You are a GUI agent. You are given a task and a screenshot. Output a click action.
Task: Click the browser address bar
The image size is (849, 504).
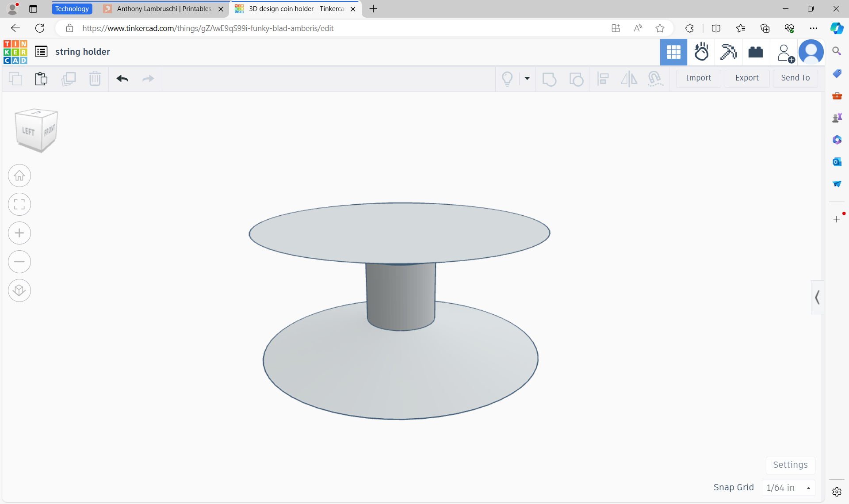coord(310,28)
